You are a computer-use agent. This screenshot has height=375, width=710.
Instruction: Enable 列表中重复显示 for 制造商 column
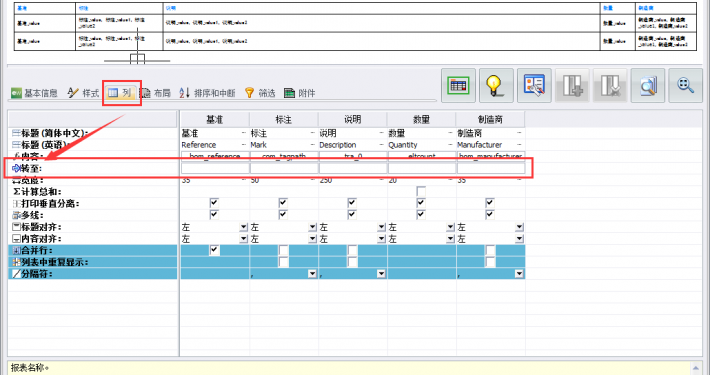490,262
